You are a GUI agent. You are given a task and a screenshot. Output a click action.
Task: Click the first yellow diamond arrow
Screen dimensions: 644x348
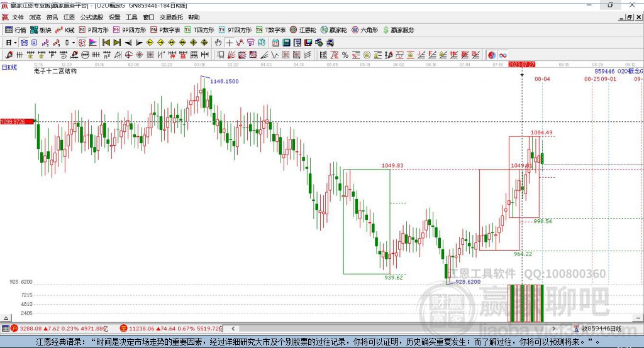point(150,43)
